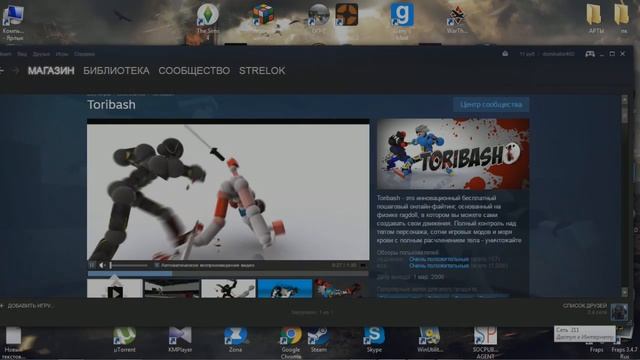Open the friends list avatar icon
The height and width of the screenshot is (360, 640).
(x=619, y=312)
